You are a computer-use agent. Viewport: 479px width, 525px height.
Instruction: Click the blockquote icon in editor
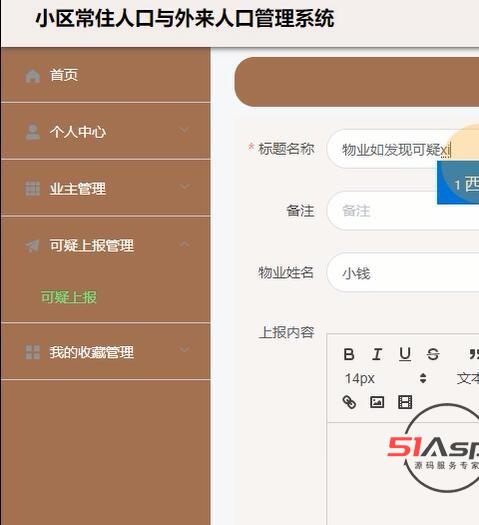pos(474,354)
